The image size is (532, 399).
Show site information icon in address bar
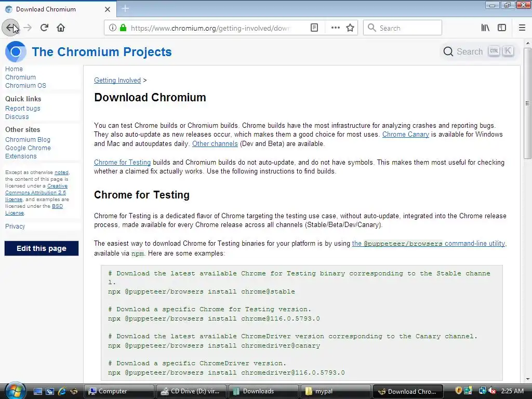[x=113, y=28]
